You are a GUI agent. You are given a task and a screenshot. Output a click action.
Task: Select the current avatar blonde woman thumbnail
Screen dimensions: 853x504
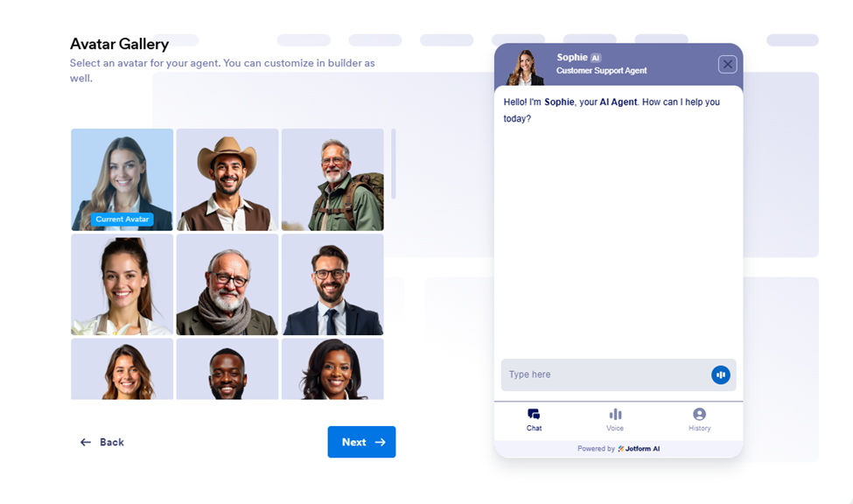[x=122, y=179]
